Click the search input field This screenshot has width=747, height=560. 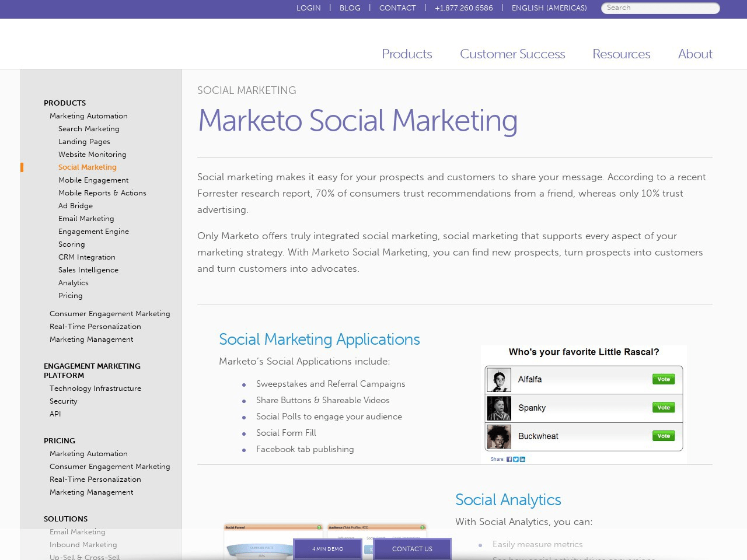pyautogui.click(x=660, y=8)
